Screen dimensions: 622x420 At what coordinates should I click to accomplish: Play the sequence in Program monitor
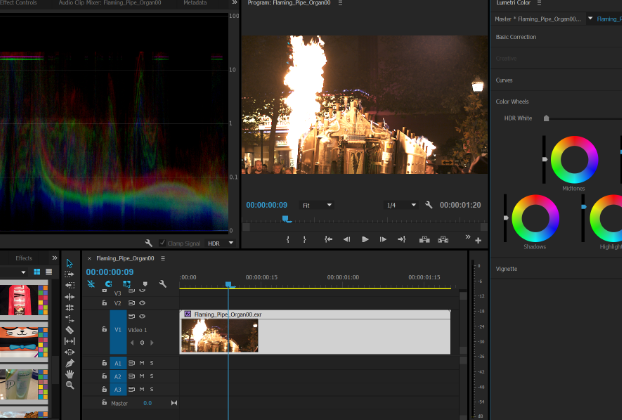[365, 239]
